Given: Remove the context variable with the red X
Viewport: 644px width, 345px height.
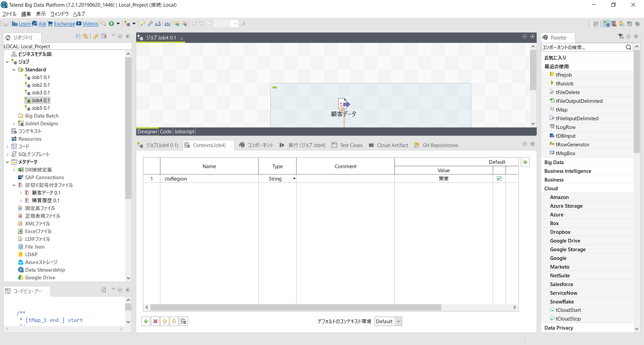Looking at the screenshot, I should (x=155, y=321).
